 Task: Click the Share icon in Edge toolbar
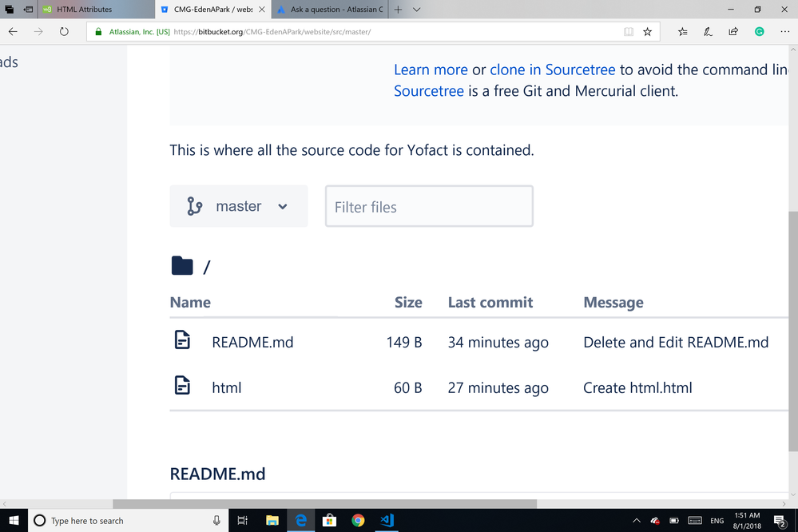point(732,32)
